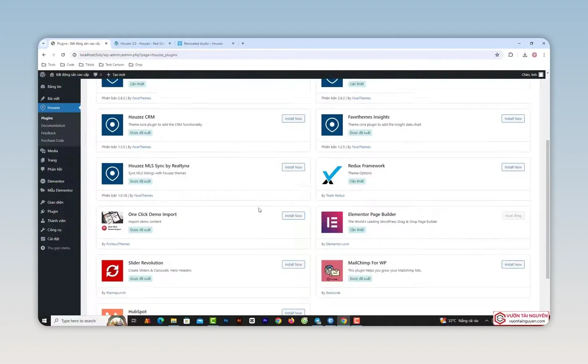Viewport: 588px width, 364px height.
Task: Install Redux Framework plugin
Action: 513,167
